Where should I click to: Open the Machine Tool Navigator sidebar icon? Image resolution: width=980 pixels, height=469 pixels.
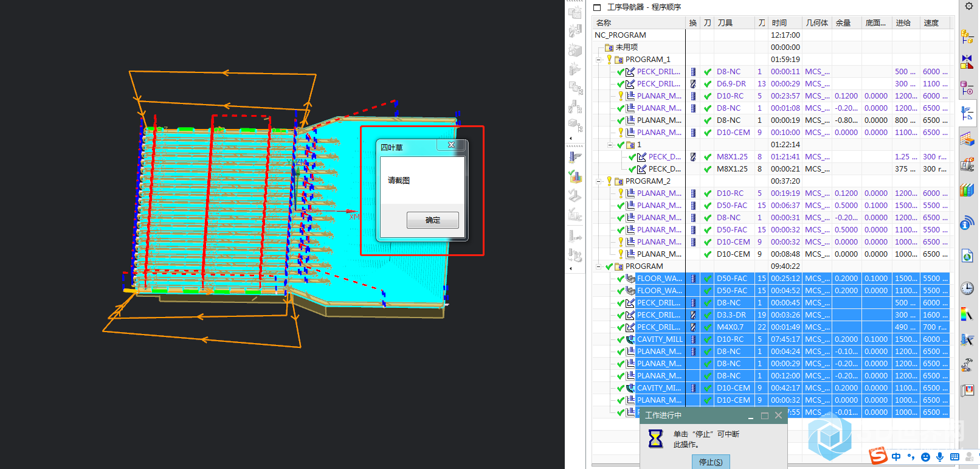click(967, 165)
